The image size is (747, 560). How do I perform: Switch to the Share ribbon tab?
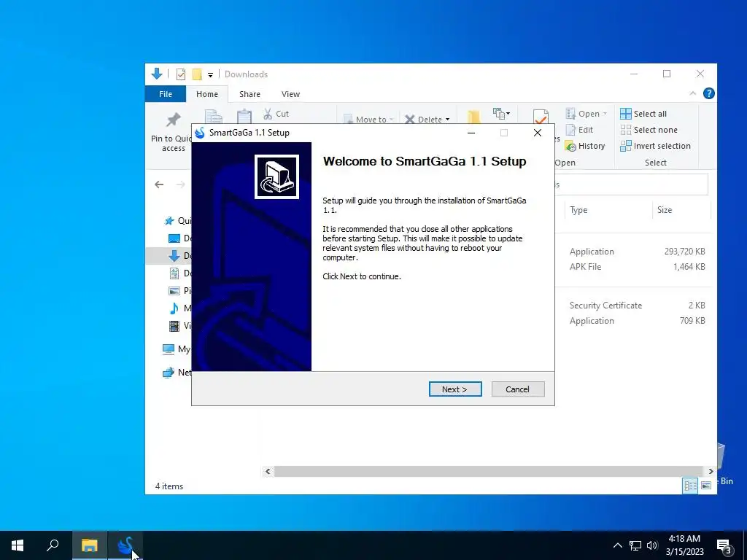[249, 94]
